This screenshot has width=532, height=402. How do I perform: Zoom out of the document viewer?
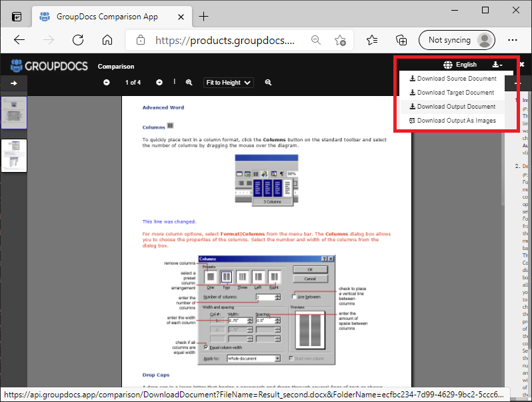pos(268,83)
